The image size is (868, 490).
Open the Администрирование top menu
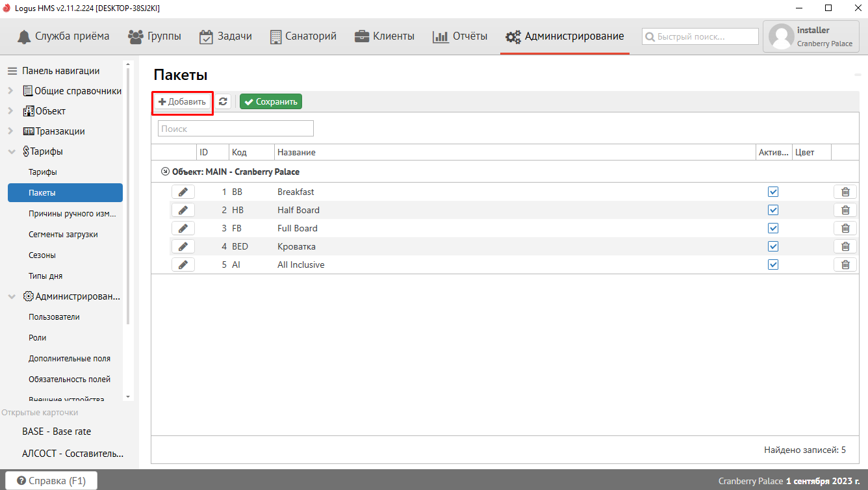click(565, 36)
